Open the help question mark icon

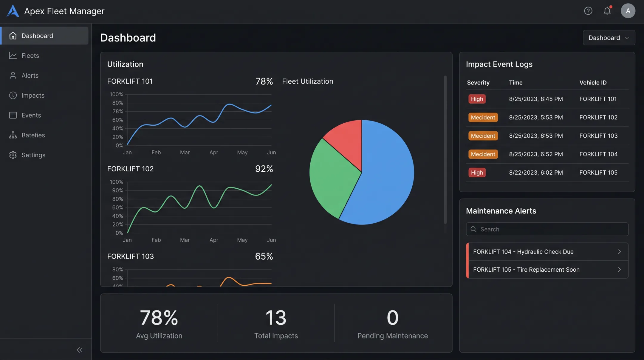[588, 11]
